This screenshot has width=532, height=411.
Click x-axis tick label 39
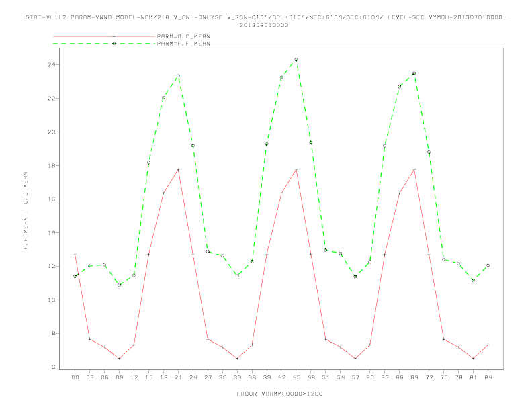267,377
